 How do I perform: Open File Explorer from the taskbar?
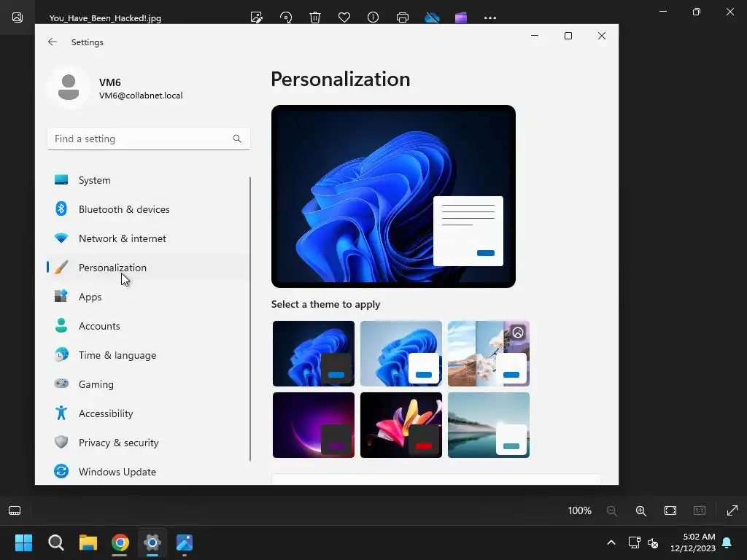[x=88, y=542]
